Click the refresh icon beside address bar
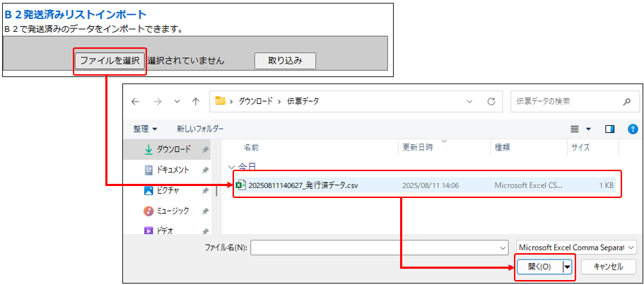644x285 pixels. pyautogui.click(x=491, y=102)
